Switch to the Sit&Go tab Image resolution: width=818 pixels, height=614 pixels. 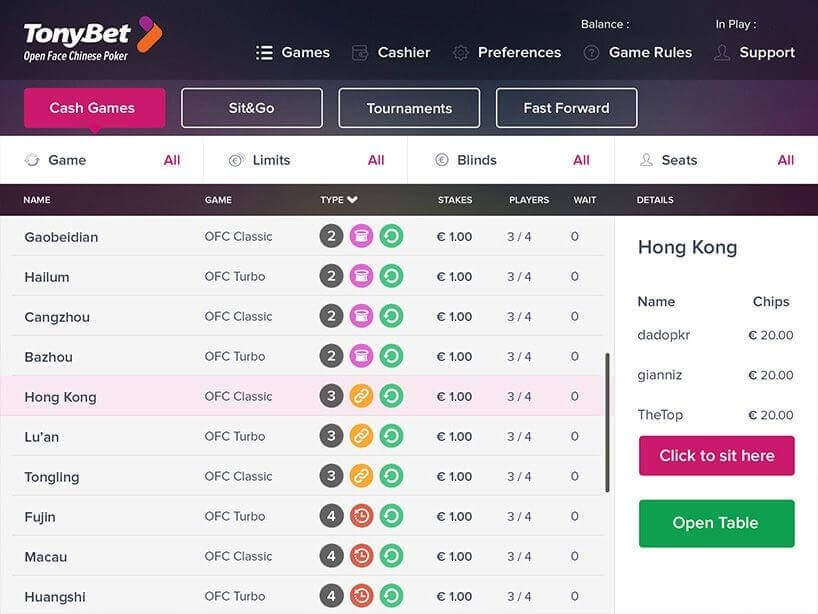point(252,108)
